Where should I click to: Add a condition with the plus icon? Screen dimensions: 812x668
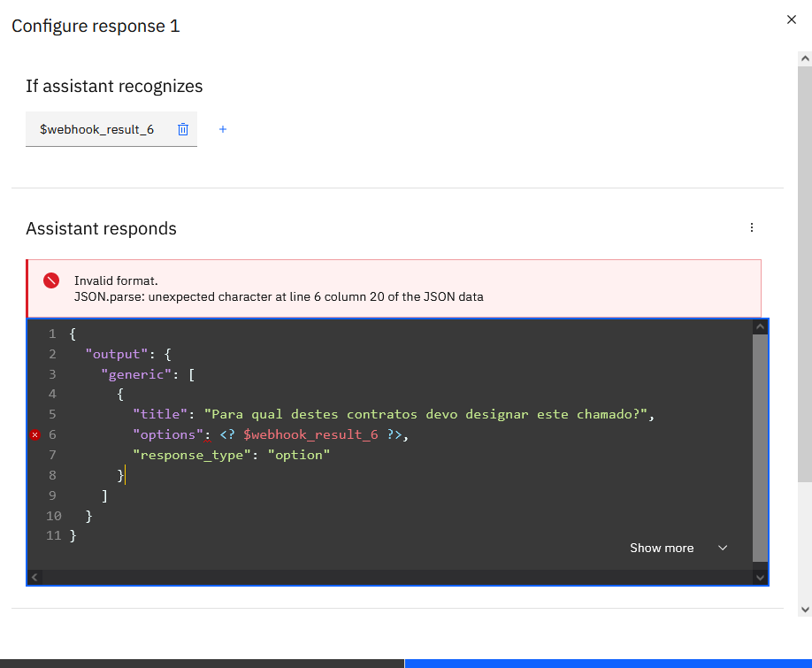pos(223,129)
